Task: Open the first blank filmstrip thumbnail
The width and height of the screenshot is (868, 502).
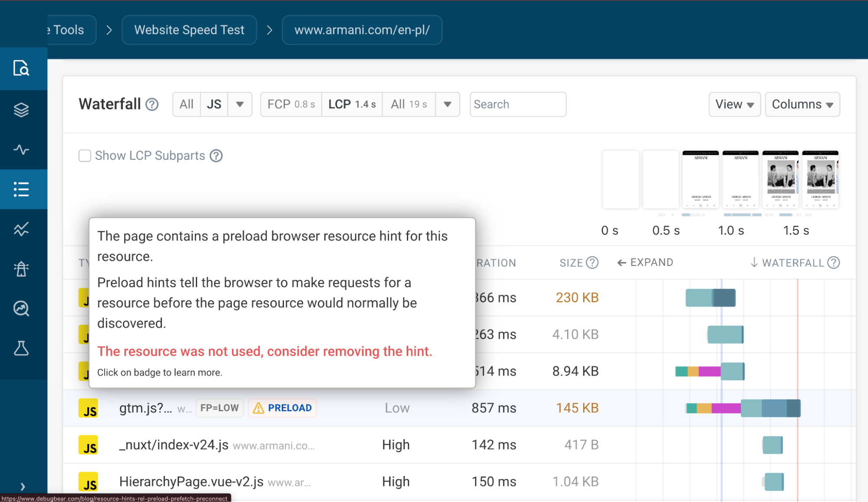Action: [x=620, y=179]
